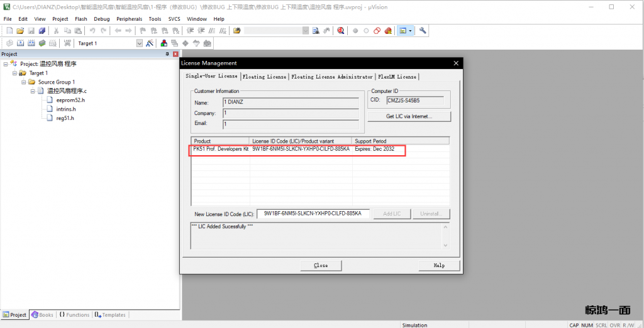The height and width of the screenshot is (328, 644).
Task: Open Configuration using the wrench icon
Action: [x=423, y=31]
